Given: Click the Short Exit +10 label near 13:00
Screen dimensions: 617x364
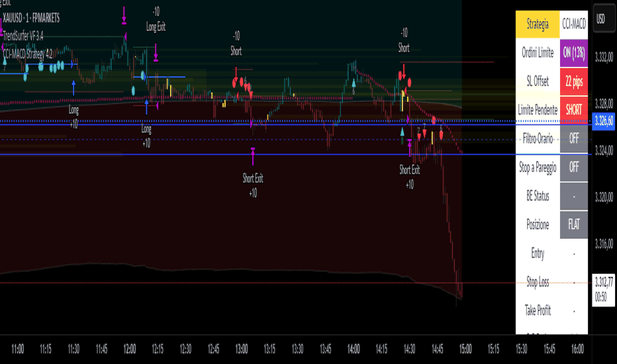Looking at the screenshot, I should coord(253,185).
